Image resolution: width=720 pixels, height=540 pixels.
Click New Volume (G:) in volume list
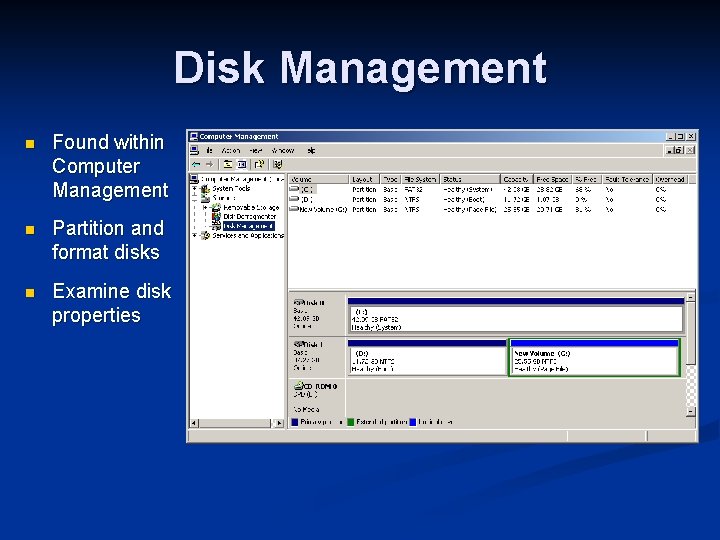[x=323, y=209]
